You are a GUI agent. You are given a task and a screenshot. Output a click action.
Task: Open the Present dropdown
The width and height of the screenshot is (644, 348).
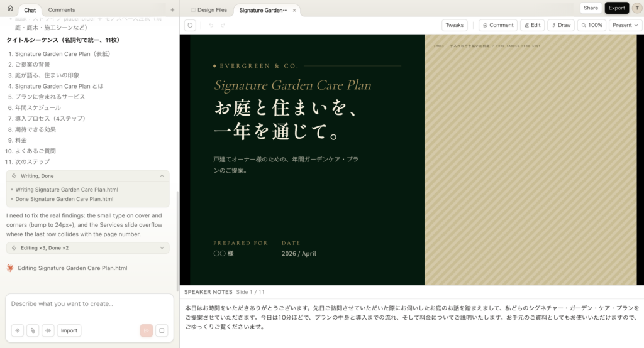click(625, 25)
